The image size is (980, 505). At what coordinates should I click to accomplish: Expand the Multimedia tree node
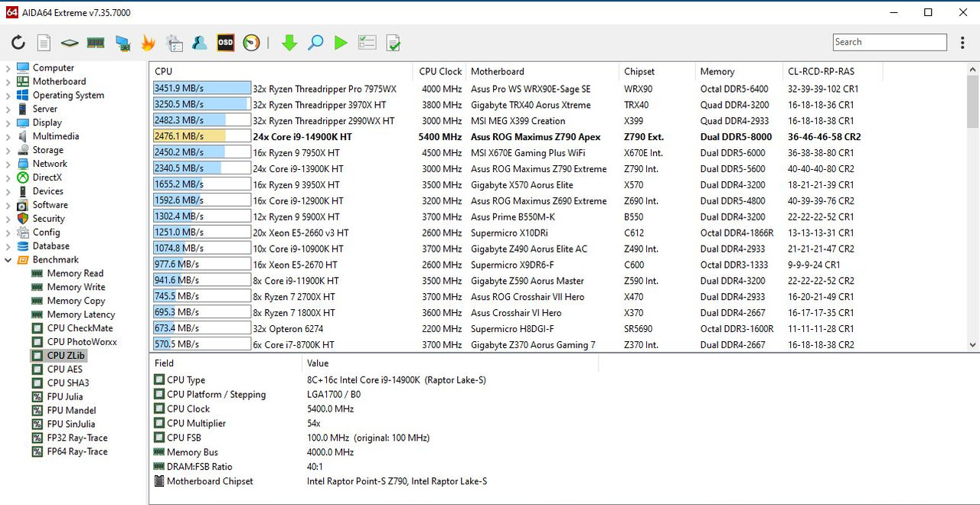(x=8, y=137)
